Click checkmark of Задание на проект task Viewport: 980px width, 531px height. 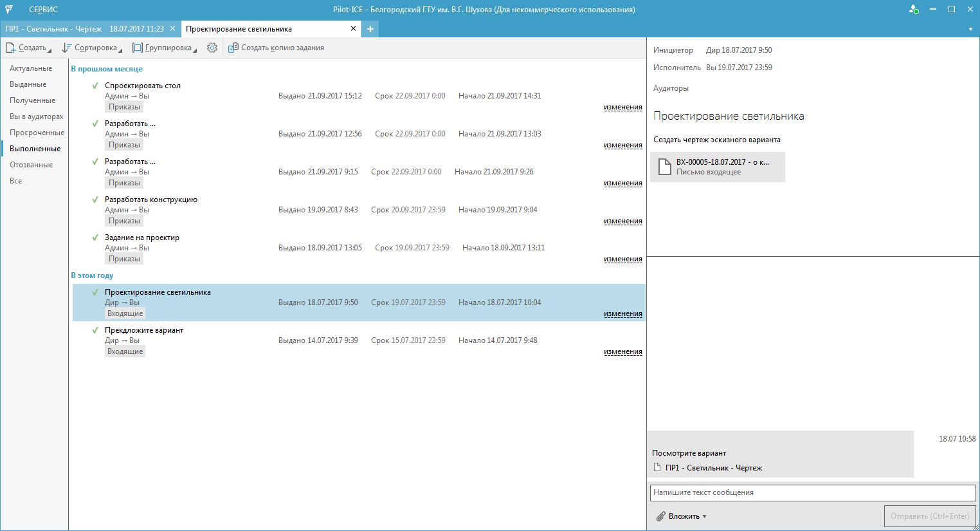(95, 238)
